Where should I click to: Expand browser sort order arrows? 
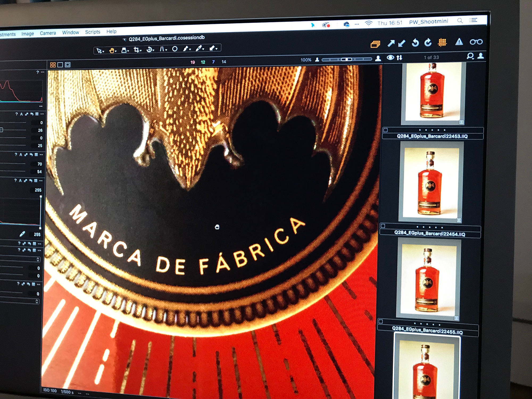[399, 57]
